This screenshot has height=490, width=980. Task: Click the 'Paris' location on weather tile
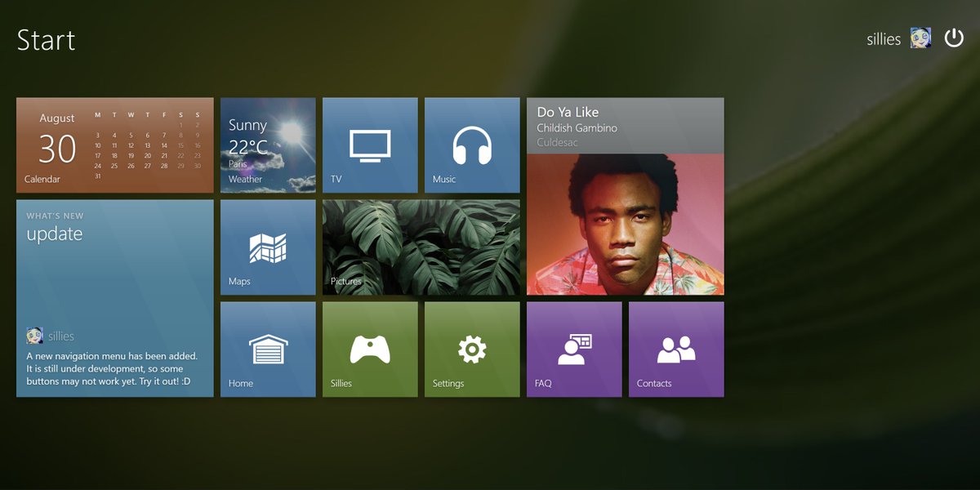pyautogui.click(x=238, y=163)
